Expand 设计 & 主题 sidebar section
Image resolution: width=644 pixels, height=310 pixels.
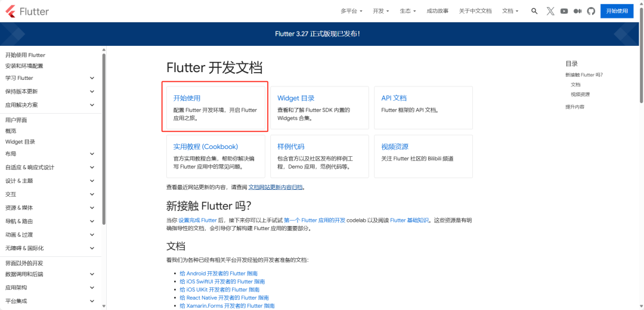(50, 181)
